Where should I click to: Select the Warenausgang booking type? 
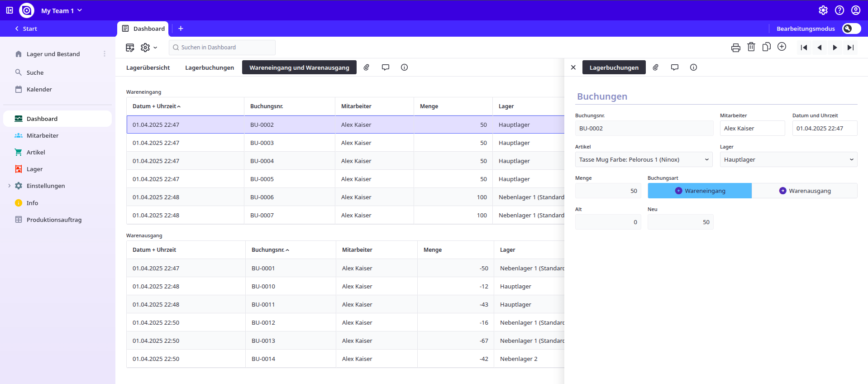point(805,191)
